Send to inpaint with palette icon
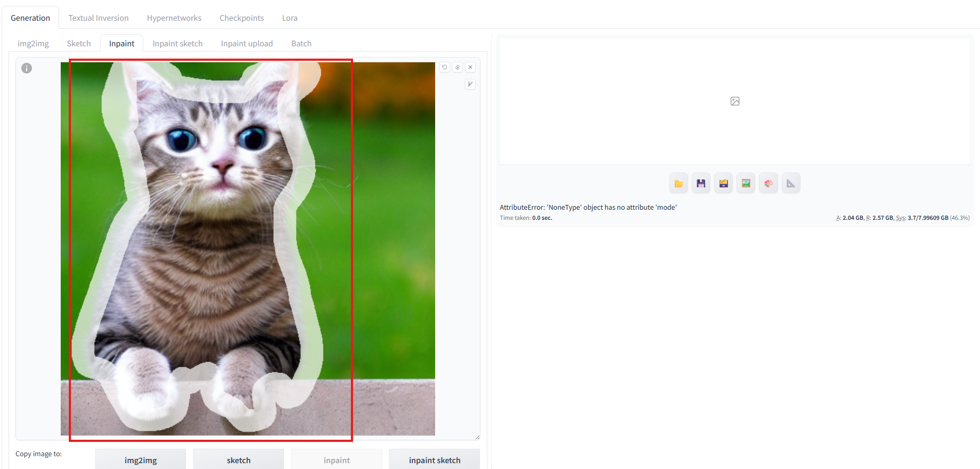The image size is (980, 469). click(x=769, y=183)
